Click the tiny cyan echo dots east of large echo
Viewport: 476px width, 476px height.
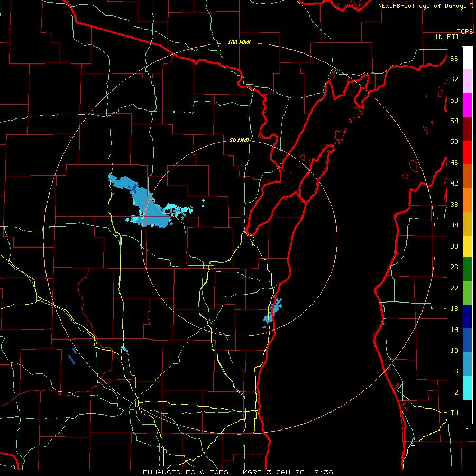tap(203, 204)
